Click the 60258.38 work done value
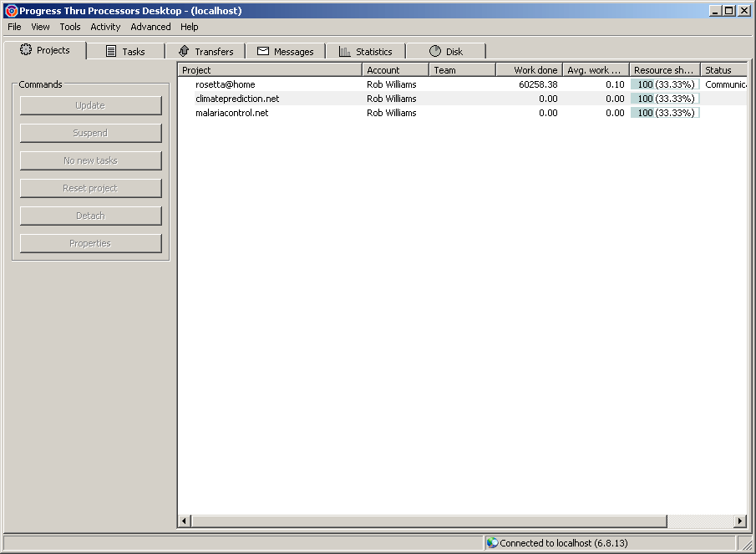The height and width of the screenshot is (554, 756). tap(538, 84)
